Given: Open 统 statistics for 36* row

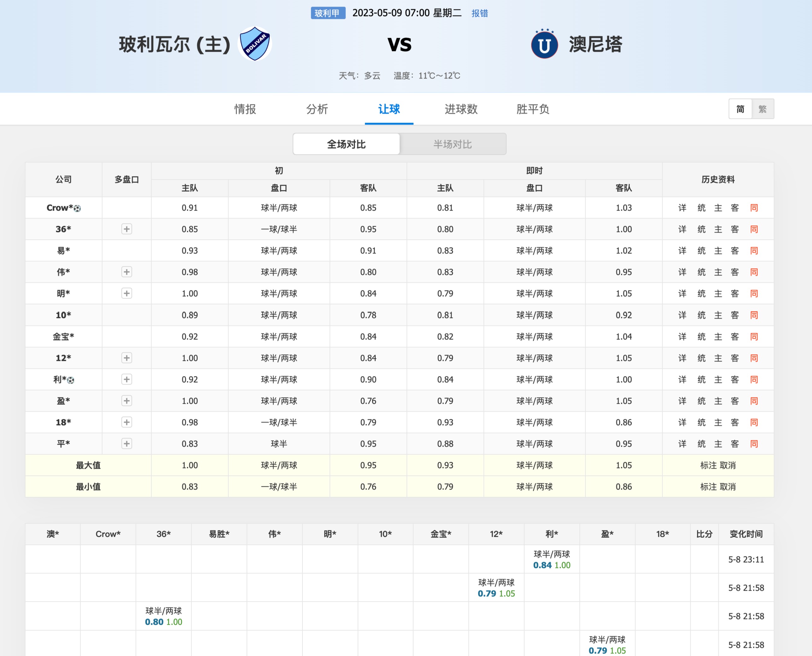Looking at the screenshot, I should [702, 229].
